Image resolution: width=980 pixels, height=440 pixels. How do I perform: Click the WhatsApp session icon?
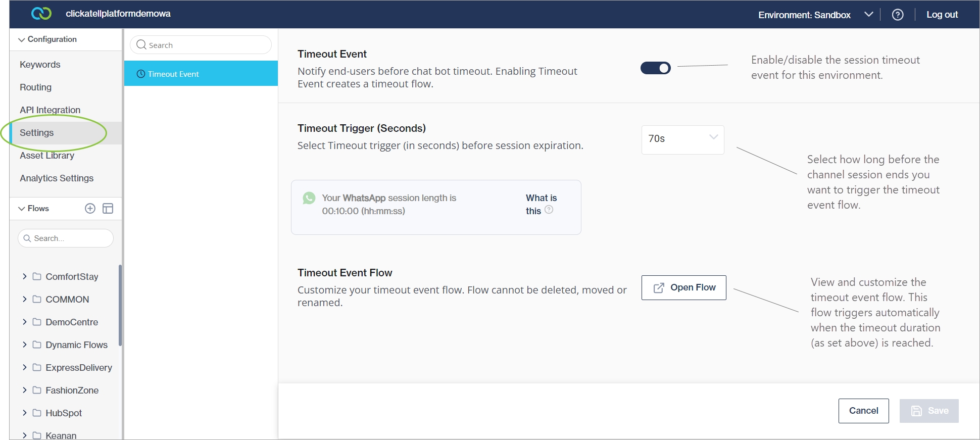pos(309,198)
